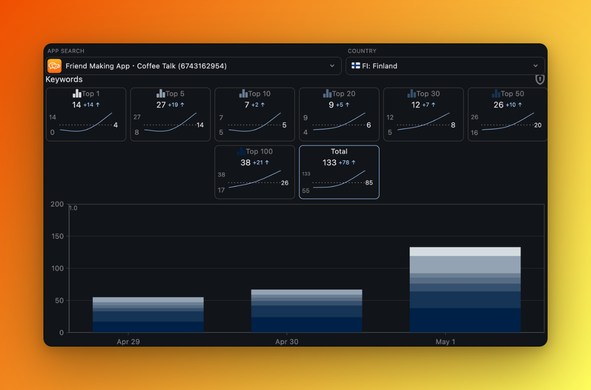The height and width of the screenshot is (390, 591).
Task: Click the 27 value in Top 5 card
Action: click(x=161, y=105)
